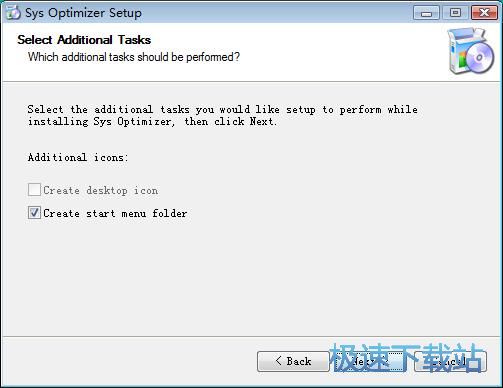Enable the Create desktop icon checkbox
The height and width of the screenshot is (388, 503).
[34, 190]
